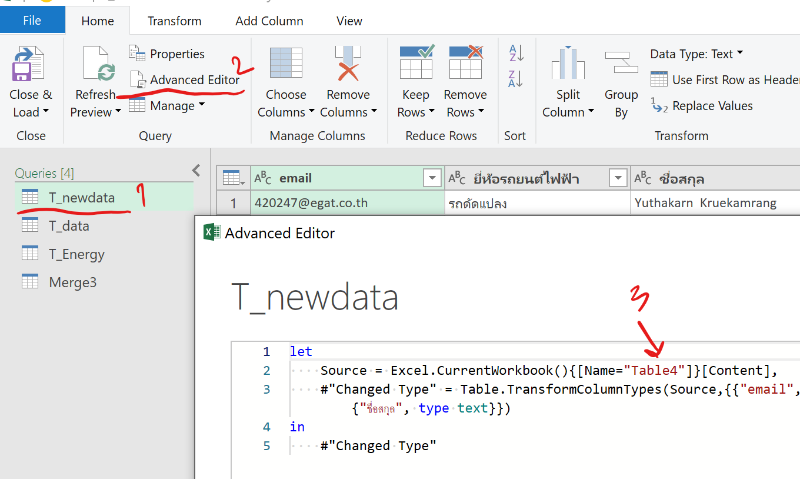Click the Remove Rows icon

click(x=465, y=66)
